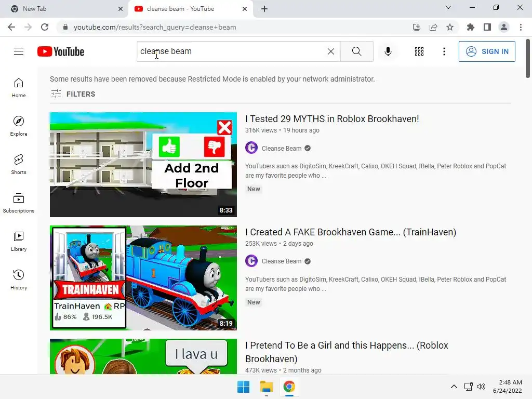Image resolution: width=532 pixels, height=399 pixels.
Task: Open the YouTube apps grid icon
Action: (419, 51)
